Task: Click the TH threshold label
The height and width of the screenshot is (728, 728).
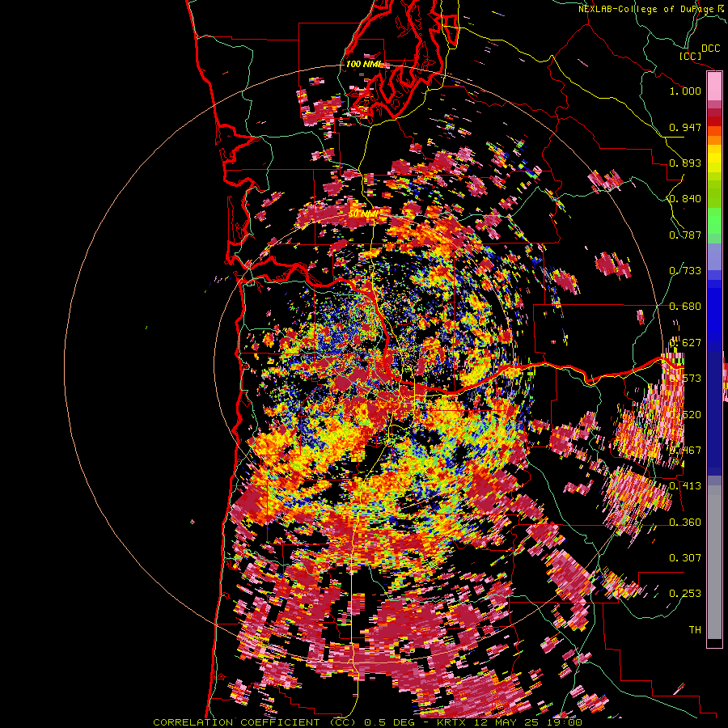Action: tap(695, 630)
